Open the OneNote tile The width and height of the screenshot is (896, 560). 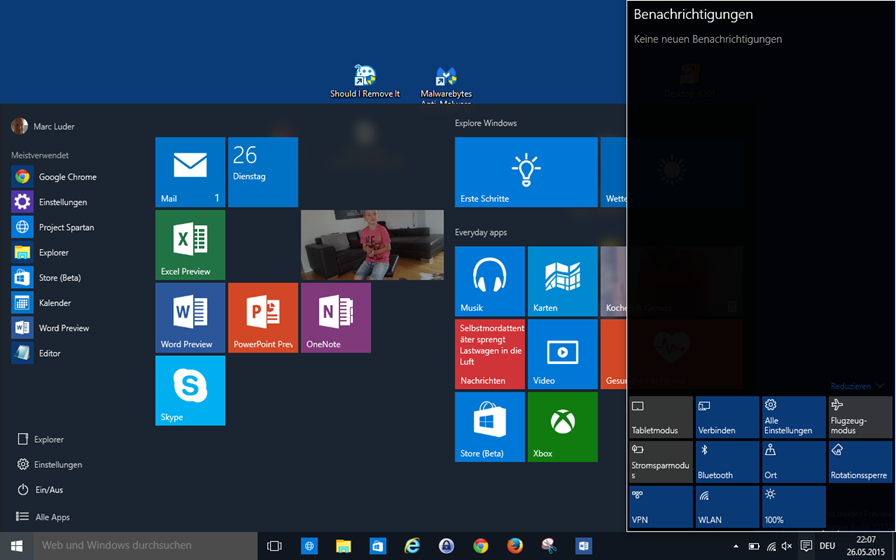tap(335, 317)
